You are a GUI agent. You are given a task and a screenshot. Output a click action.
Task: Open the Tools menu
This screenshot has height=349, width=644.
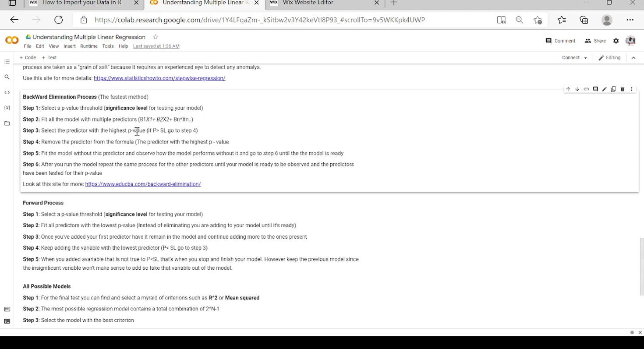click(x=108, y=46)
